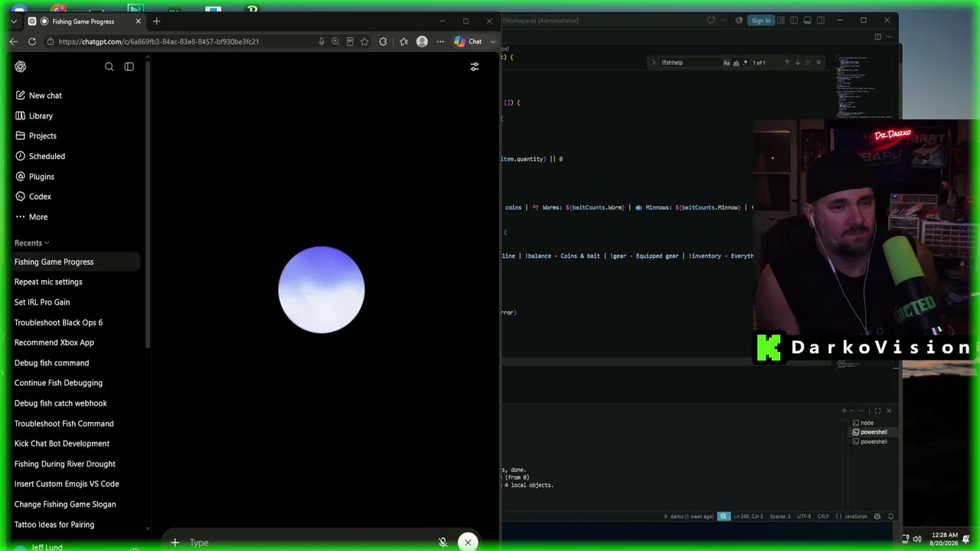Open the new terminal launch profile dropdown
980x551 pixels.
851,411
